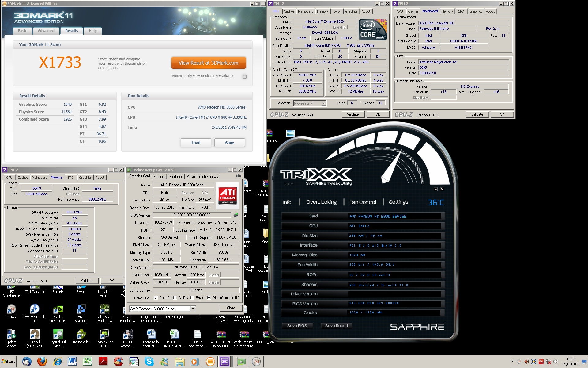The width and height of the screenshot is (588, 368).
Task: Click the Save button in 3DMark
Action: point(230,143)
